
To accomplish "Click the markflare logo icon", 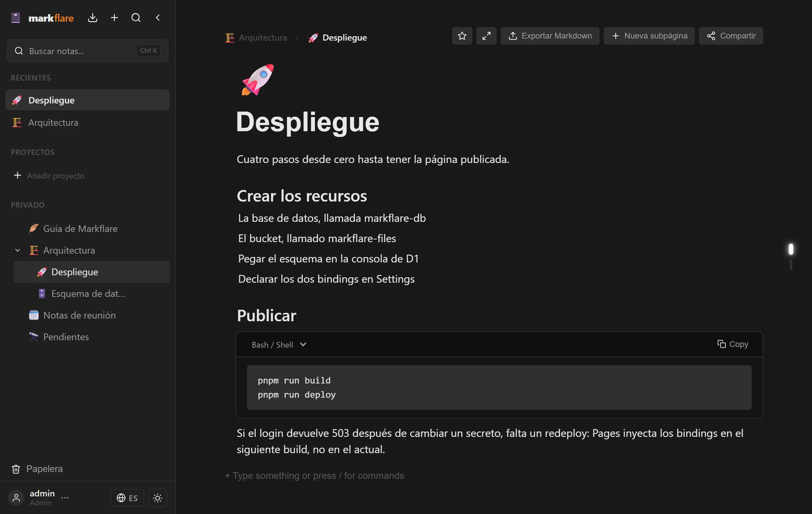I will [16, 18].
